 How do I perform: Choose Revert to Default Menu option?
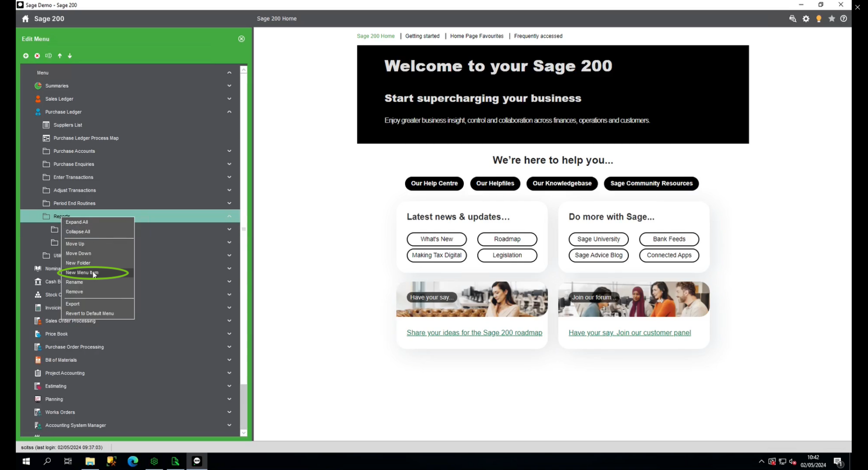pyautogui.click(x=90, y=314)
